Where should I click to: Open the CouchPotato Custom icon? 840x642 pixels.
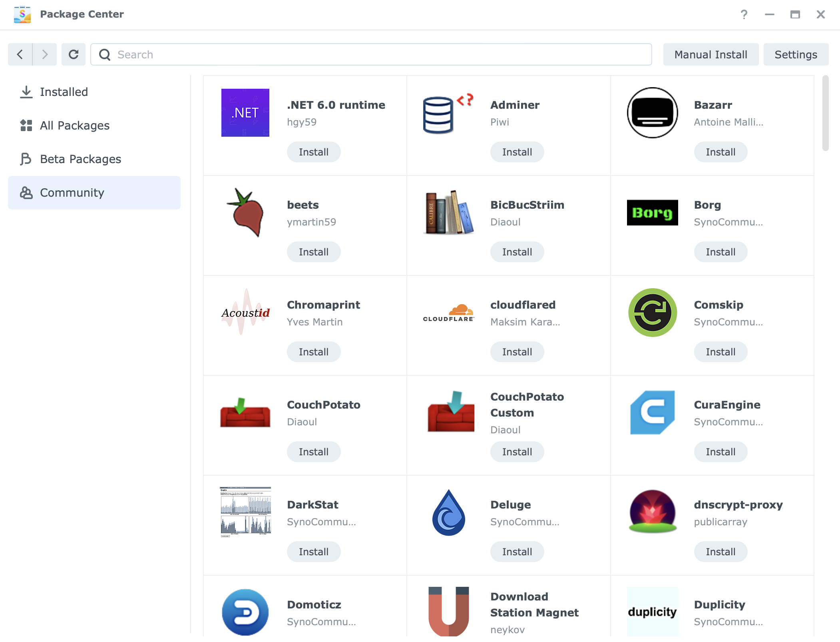point(450,412)
